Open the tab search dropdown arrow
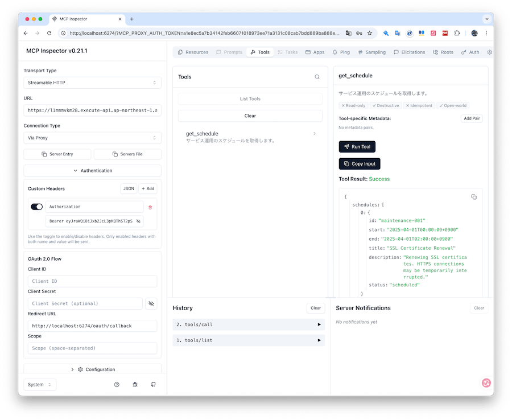 (486, 19)
